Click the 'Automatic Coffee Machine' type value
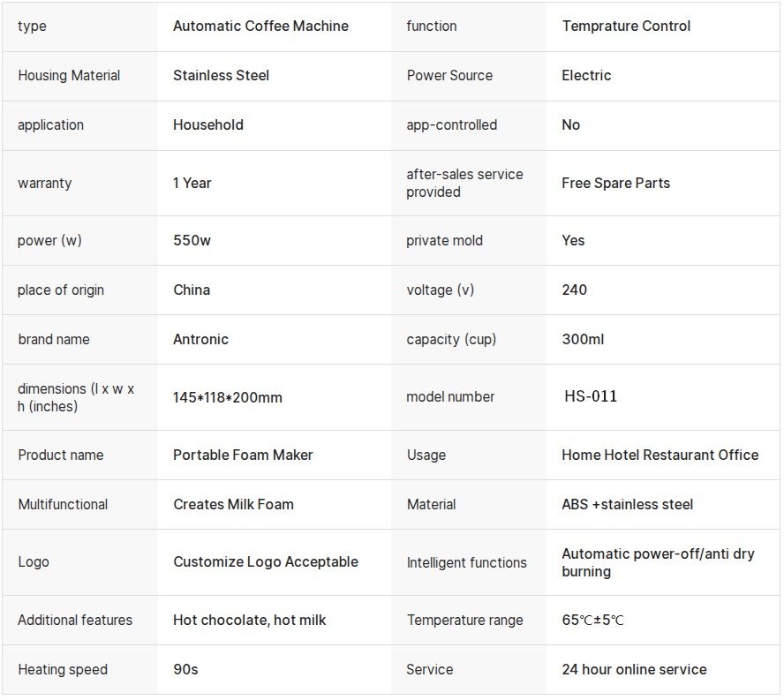The height and width of the screenshot is (700, 784). (x=260, y=26)
